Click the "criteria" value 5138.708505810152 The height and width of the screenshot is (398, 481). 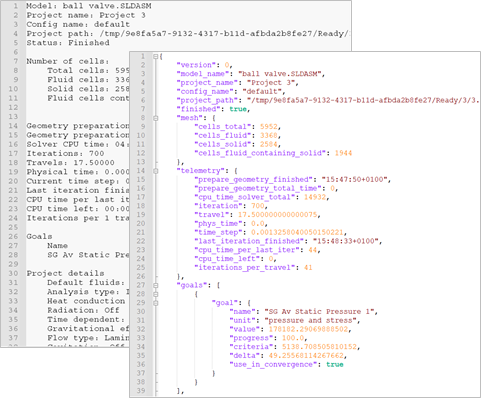(319, 347)
